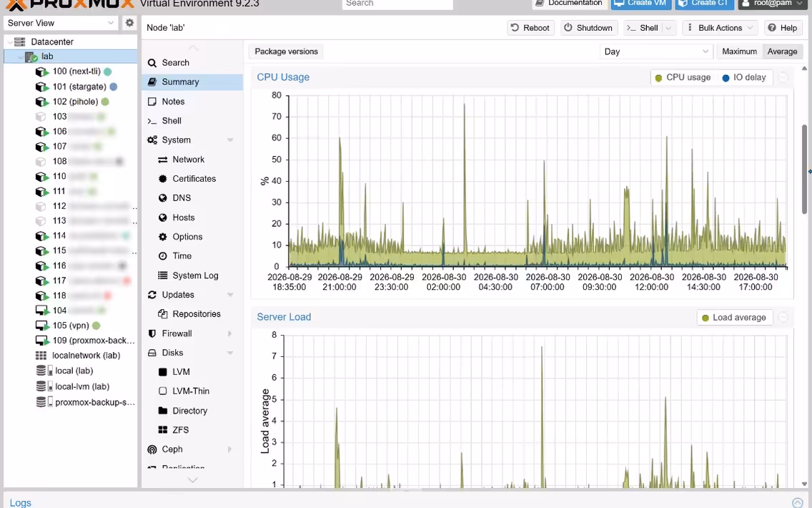This screenshot has height=508, width=812.
Task: Click the Updates refresh icon
Action: 152,295
